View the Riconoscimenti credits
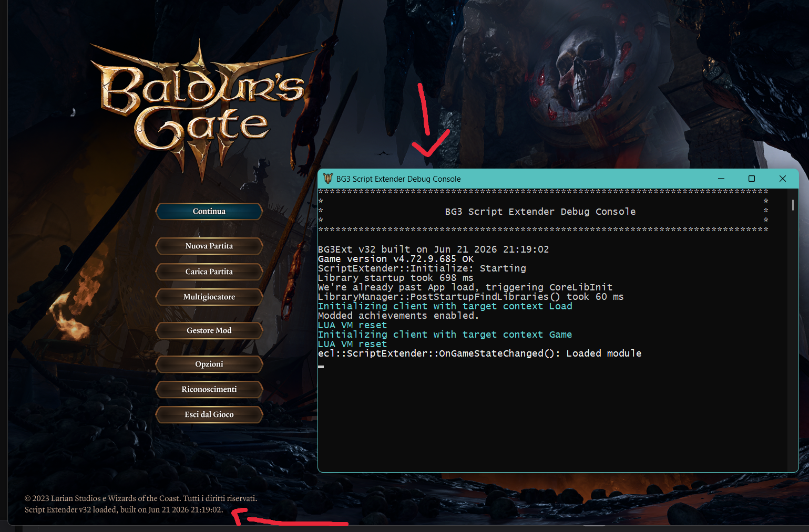 pyautogui.click(x=209, y=389)
